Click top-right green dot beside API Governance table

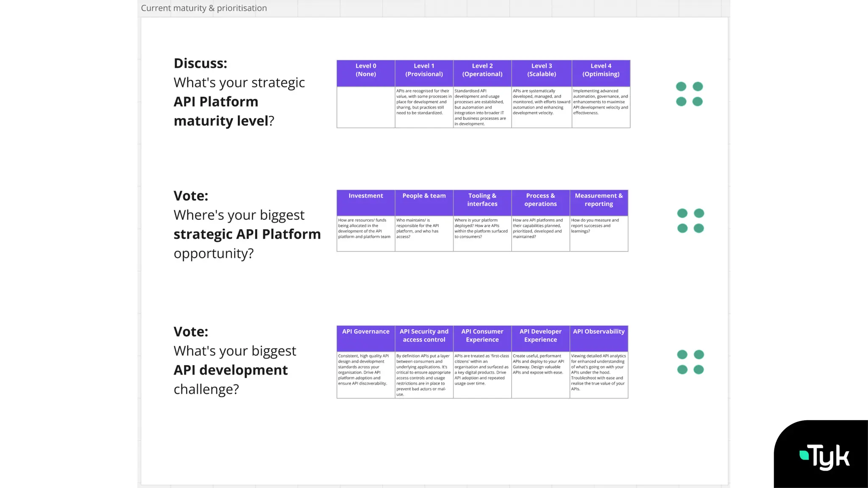[699, 355]
